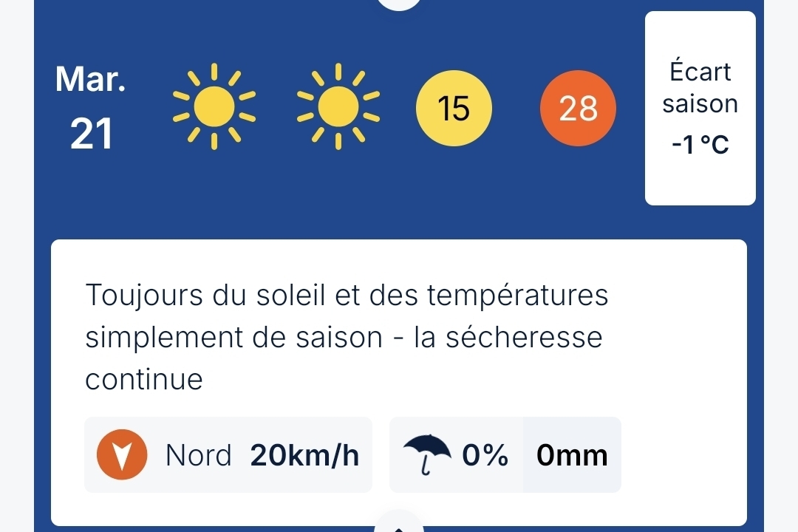Collapse the day card with bottom chevron
The width and height of the screenshot is (798, 532).
coord(399,525)
